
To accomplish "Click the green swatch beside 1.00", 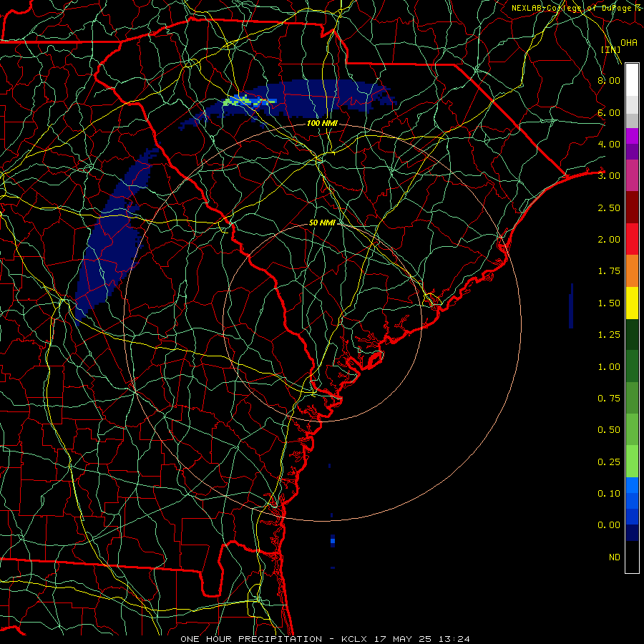I will point(632,366).
